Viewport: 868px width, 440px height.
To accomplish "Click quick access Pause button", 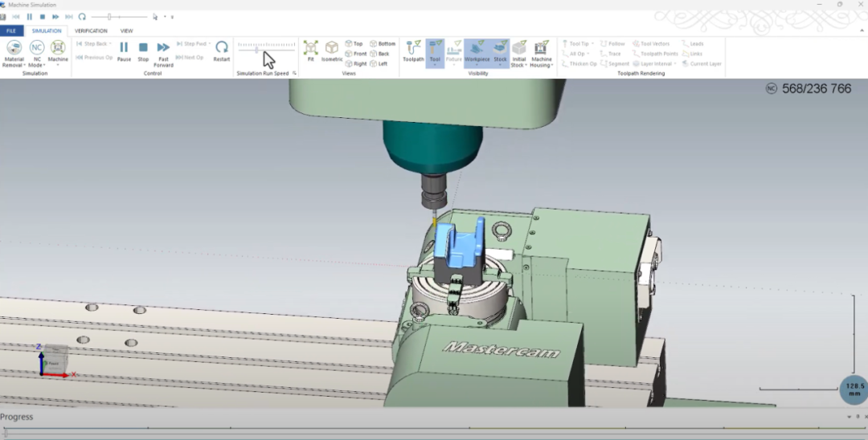I will pos(30,17).
